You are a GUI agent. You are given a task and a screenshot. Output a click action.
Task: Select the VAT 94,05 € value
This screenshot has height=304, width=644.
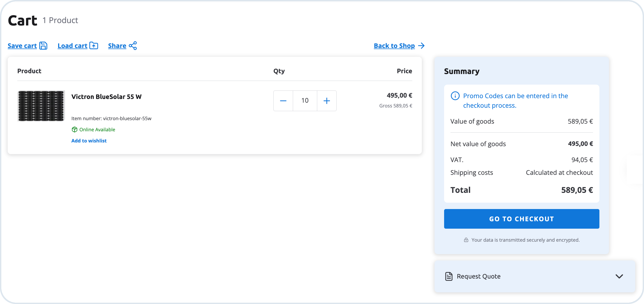tap(582, 160)
